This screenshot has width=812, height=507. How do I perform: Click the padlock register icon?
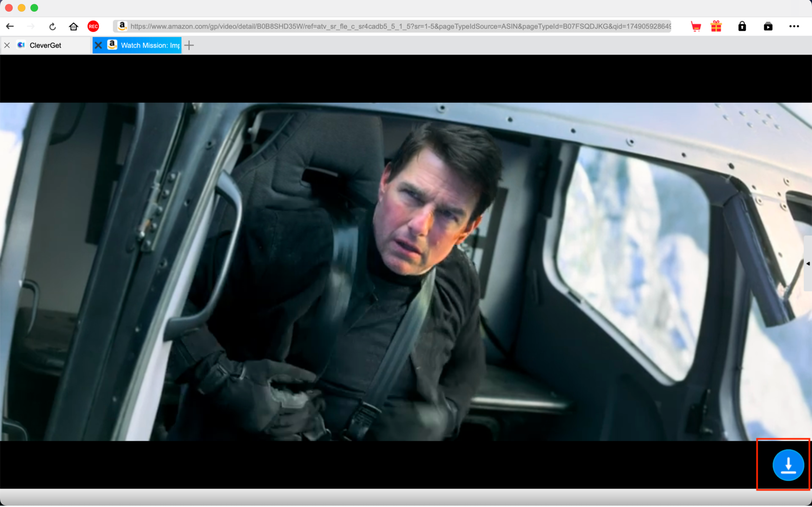(x=742, y=26)
